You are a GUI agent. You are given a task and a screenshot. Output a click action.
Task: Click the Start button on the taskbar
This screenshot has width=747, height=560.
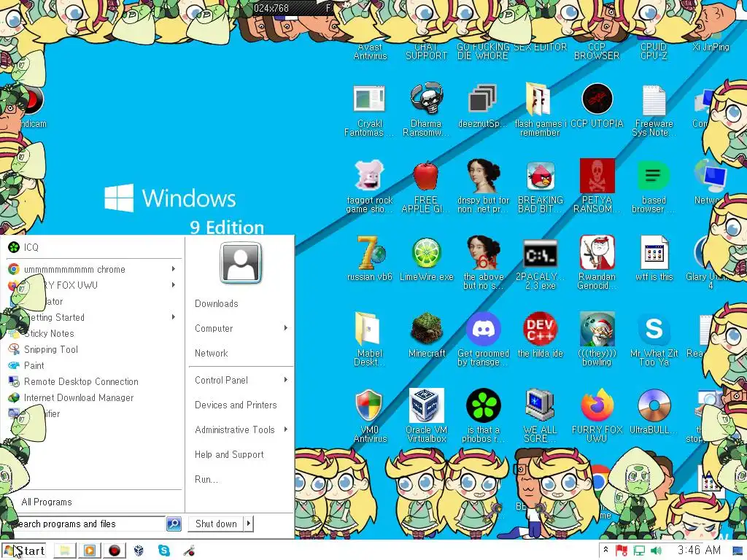(24, 551)
